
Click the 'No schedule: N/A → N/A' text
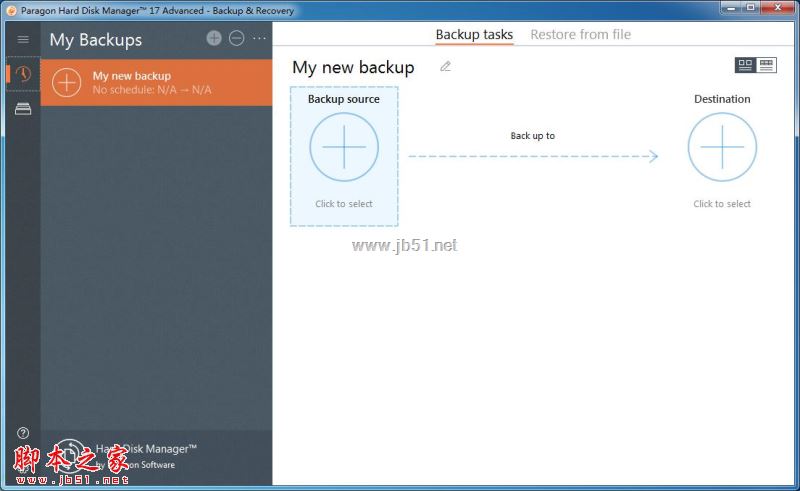pyautogui.click(x=152, y=90)
